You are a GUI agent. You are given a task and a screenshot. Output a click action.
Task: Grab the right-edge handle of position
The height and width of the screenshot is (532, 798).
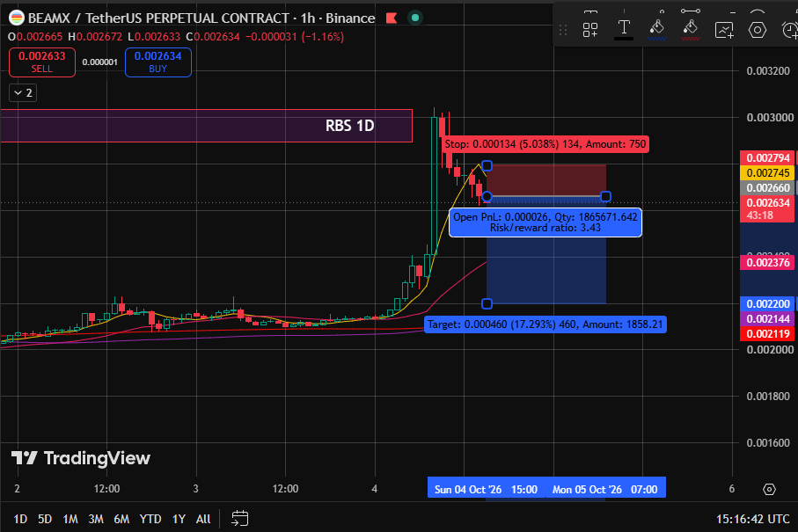pos(605,196)
